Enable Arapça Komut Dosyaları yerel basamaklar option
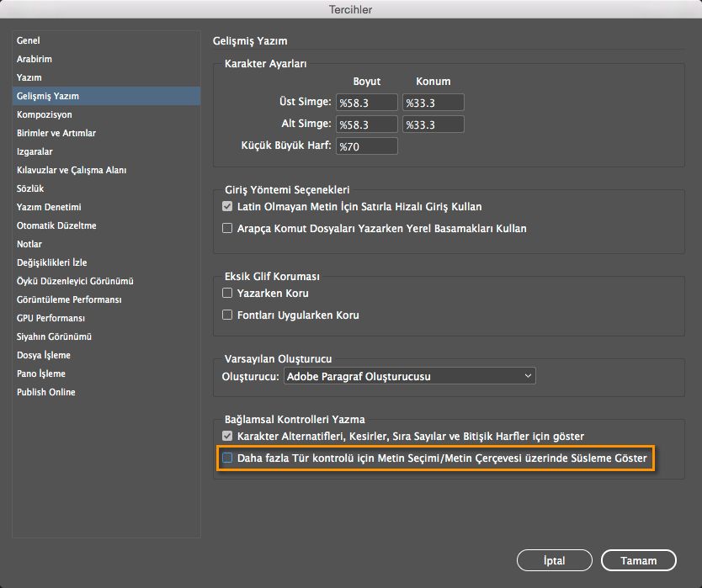The image size is (702, 588). pyautogui.click(x=227, y=228)
